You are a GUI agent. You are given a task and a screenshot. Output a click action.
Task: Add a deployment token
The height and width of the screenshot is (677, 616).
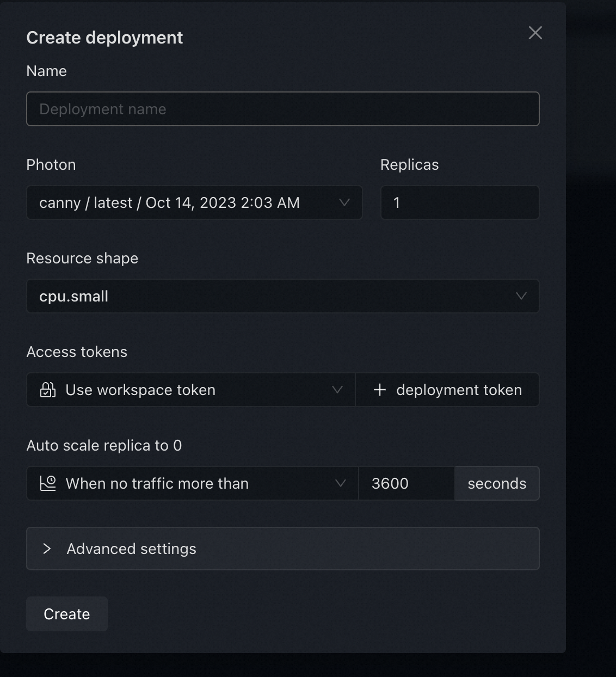point(459,390)
